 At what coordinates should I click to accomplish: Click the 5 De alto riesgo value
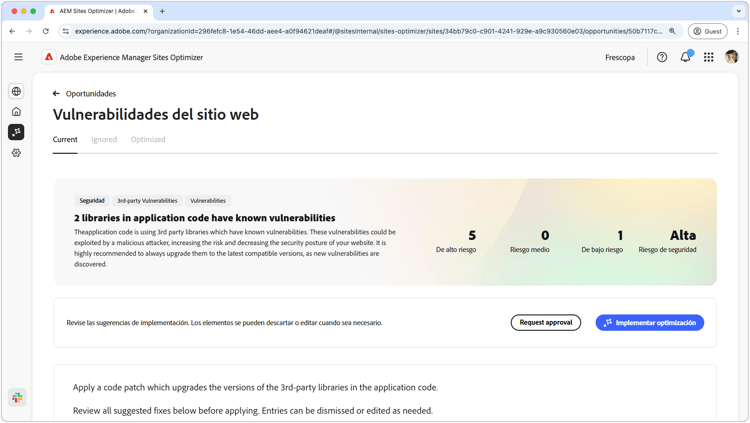(456, 241)
